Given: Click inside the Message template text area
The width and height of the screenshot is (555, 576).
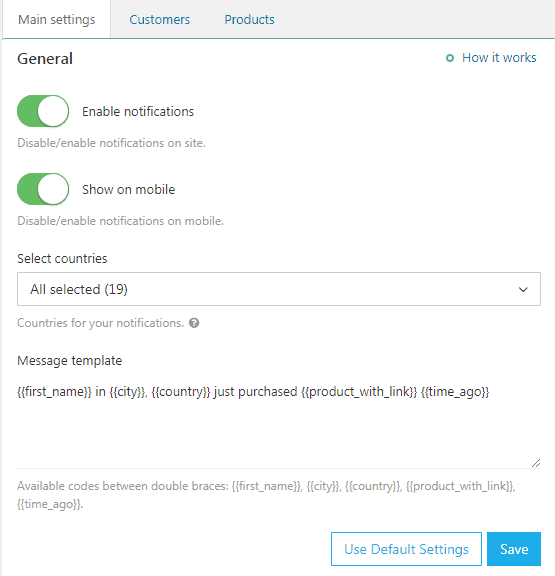Looking at the screenshot, I should pyautogui.click(x=279, y=422).
